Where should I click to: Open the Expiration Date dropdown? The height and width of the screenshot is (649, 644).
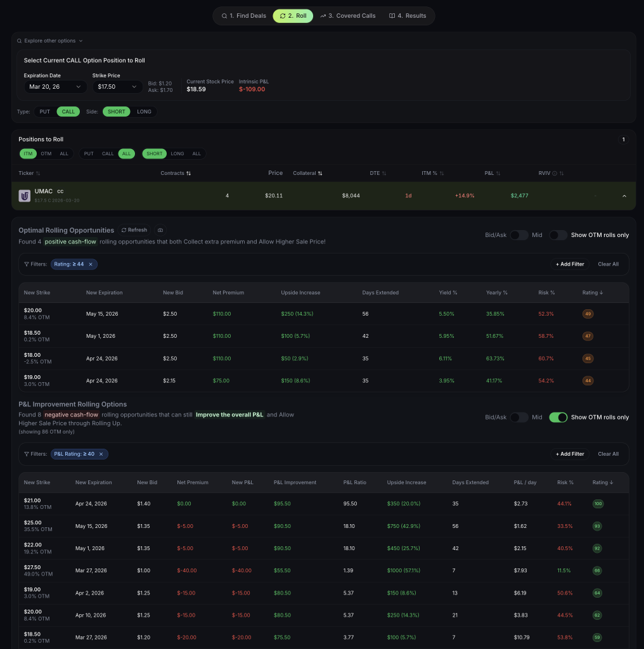coord(55,87)
